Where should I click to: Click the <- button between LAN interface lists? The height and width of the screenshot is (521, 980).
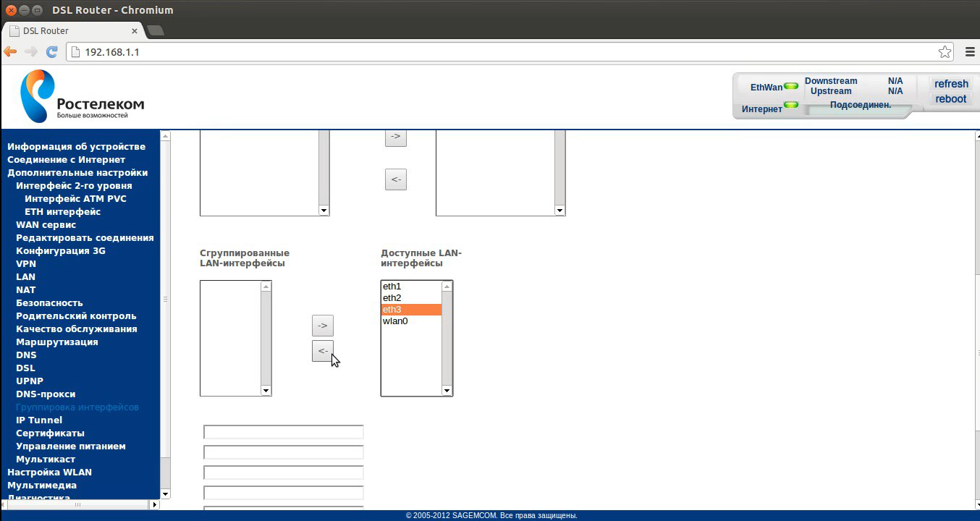pyautogui.click(x=323, y=351)
